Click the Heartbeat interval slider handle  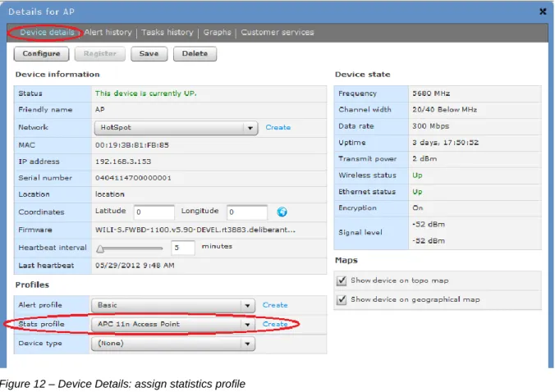(100, 249)
